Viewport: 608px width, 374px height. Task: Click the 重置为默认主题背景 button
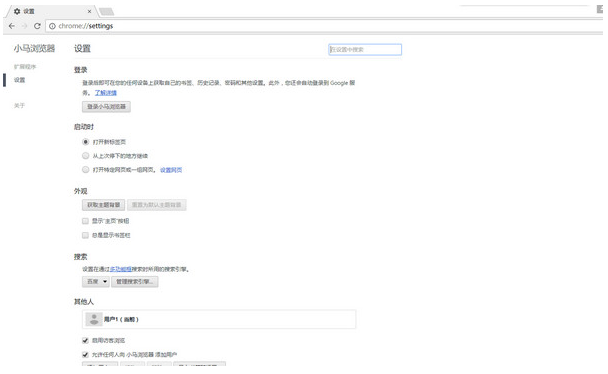pos(157,205)
